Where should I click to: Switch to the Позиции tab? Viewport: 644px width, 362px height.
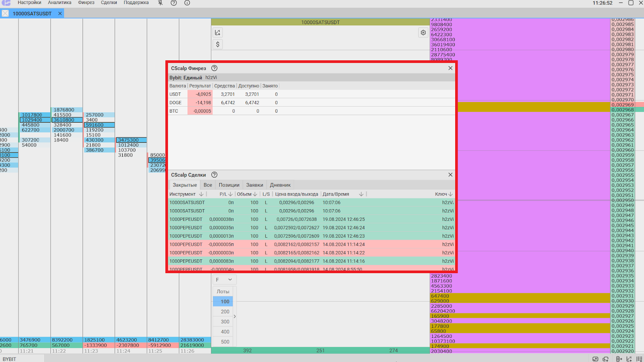coord(229,185)
